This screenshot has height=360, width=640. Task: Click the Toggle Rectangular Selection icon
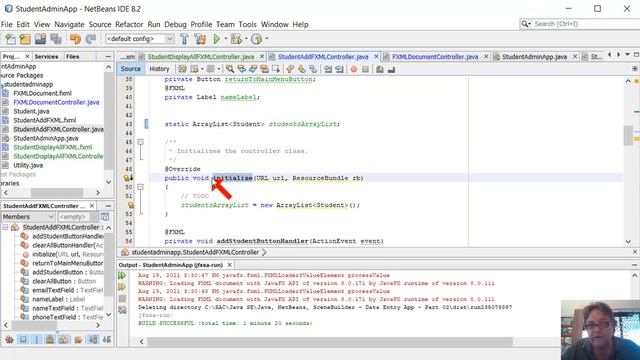click(x=276, y=69)
